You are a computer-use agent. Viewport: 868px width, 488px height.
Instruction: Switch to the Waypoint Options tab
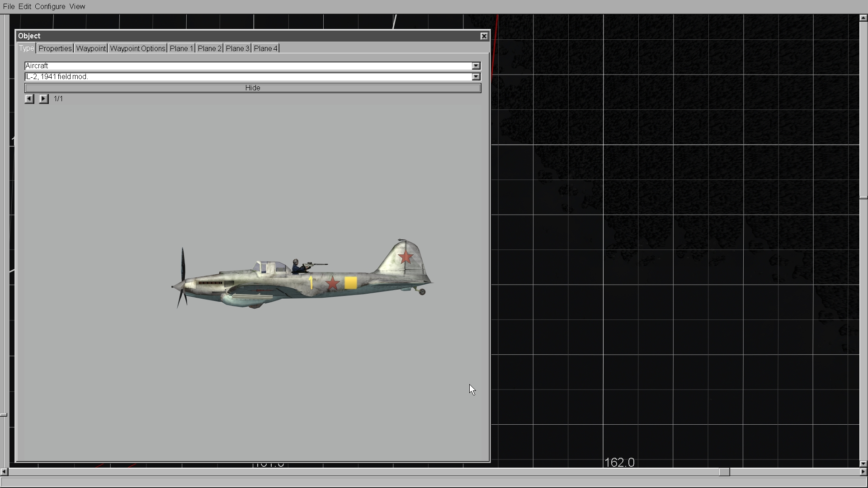[137, 48]
